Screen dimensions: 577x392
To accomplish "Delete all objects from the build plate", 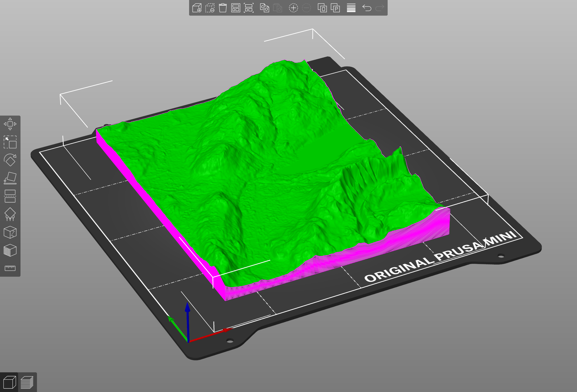I will pyautogui.click(x=223, y=8).
